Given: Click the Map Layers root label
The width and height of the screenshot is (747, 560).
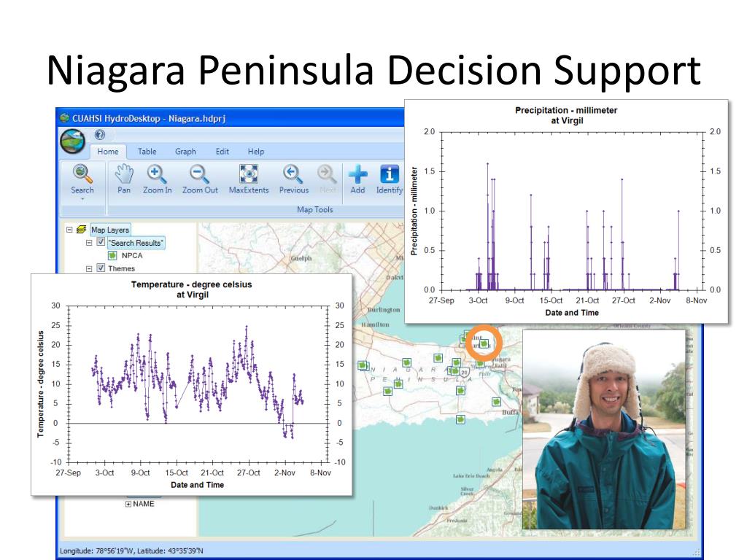Looking at the screenshot, I should pos(110,230).
